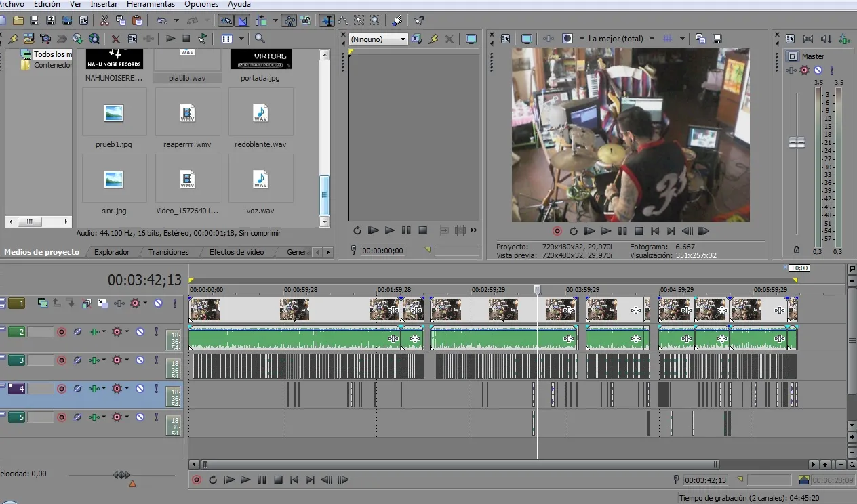Open the (Ninguno) preset dropdown
Screen dimensions: 857x504
click(378, 39)
